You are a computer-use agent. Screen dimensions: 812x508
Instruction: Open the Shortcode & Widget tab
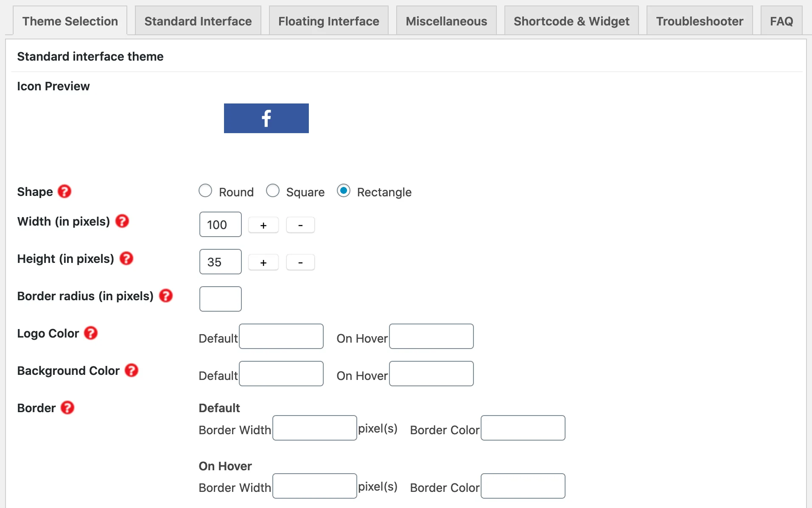571,21
